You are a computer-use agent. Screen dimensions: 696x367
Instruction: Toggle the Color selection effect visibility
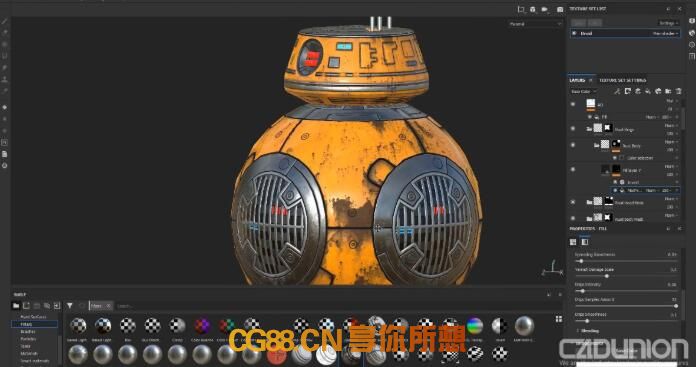coord(615,158)
